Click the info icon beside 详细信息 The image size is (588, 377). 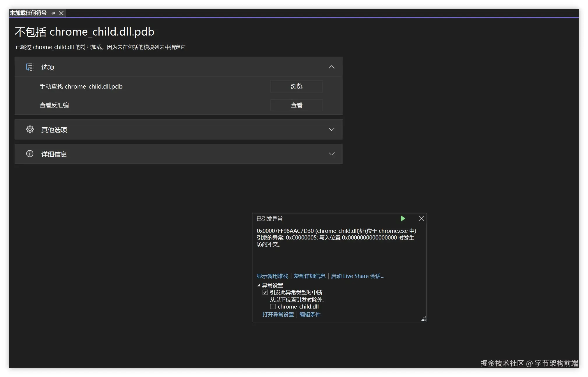tap(30, 154)
